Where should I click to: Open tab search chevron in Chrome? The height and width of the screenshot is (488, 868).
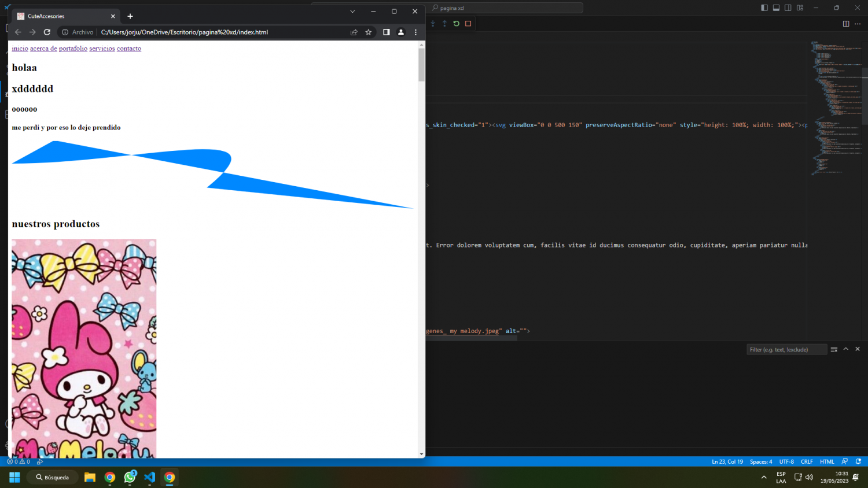(x=352, y=11)
